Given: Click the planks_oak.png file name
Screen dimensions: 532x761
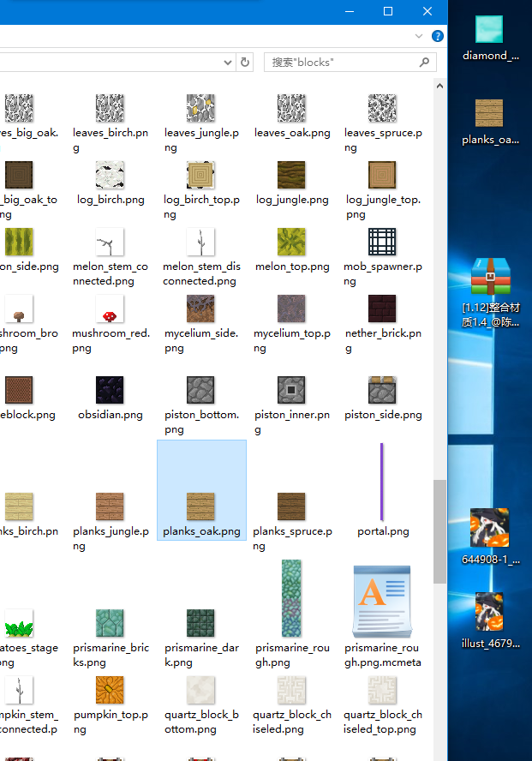Looking at the screenshot, I should pyautogui.click(x=201, y=531).
